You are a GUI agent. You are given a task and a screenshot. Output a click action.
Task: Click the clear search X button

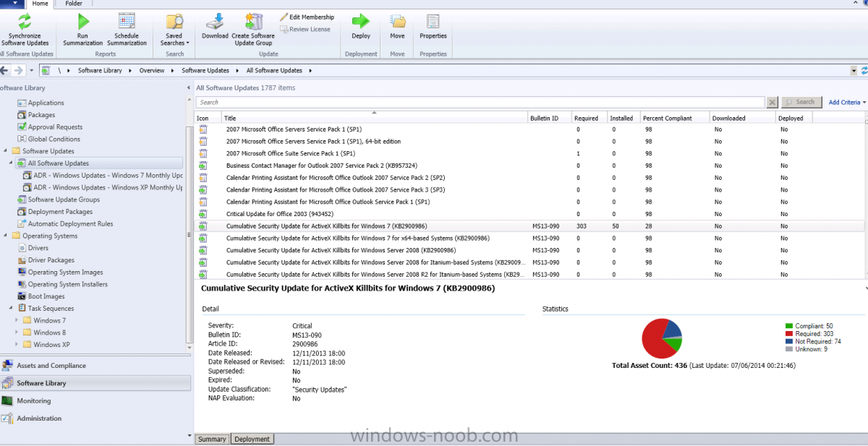[x=773, y=103]
